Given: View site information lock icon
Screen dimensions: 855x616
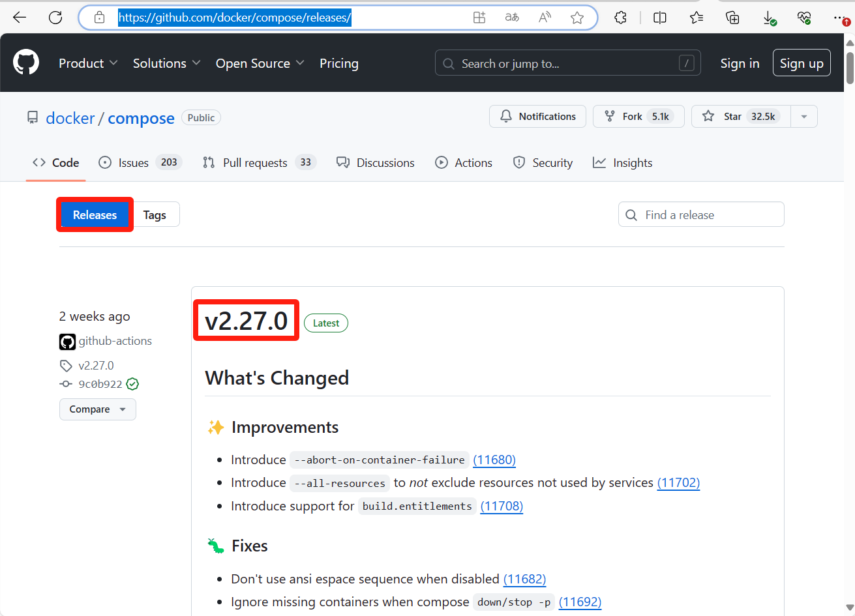Looking at the screenshot, I should pos(100,18).
